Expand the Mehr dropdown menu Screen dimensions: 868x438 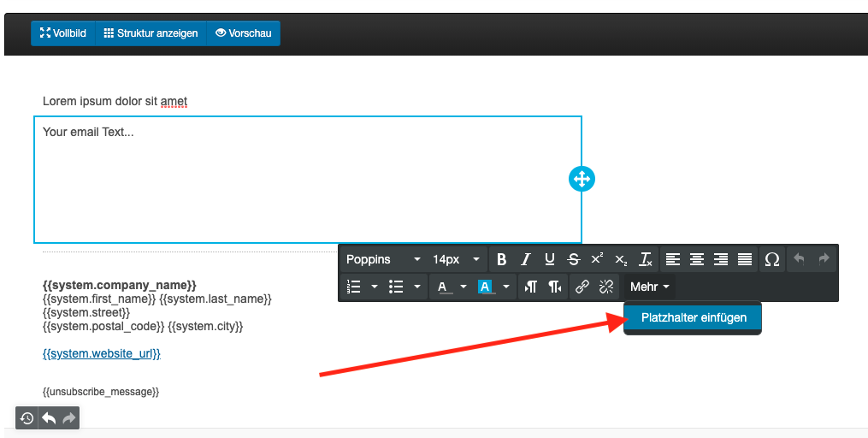click(650, 287)
